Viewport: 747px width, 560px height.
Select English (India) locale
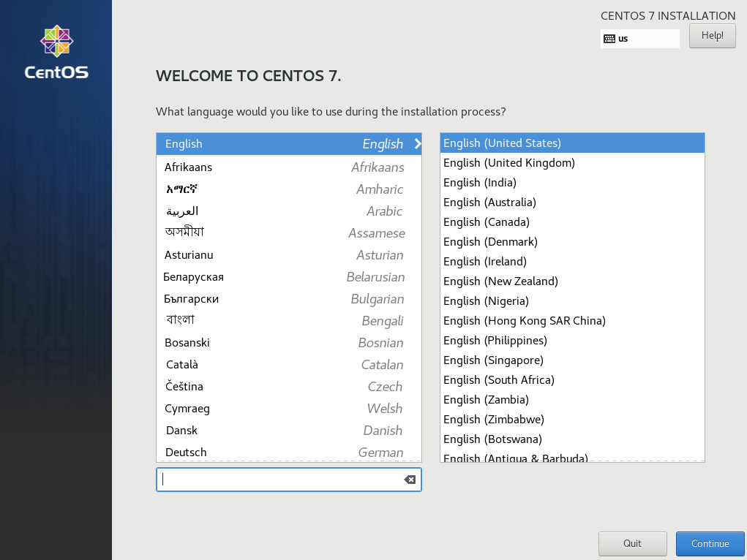[479, 182]
